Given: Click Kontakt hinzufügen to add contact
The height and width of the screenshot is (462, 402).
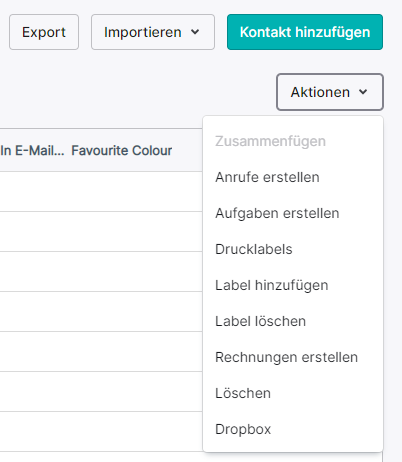Looking at the screenshot, I should 305,32.
